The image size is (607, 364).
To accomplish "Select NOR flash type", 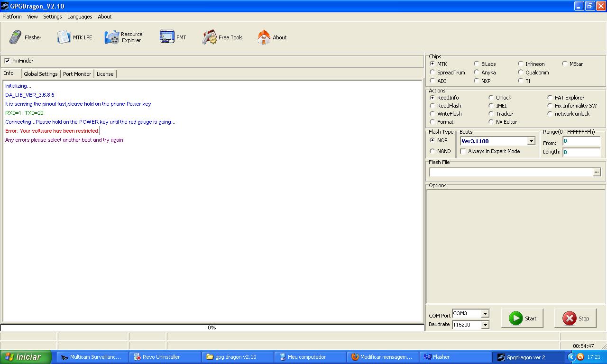I will (432, 140).
